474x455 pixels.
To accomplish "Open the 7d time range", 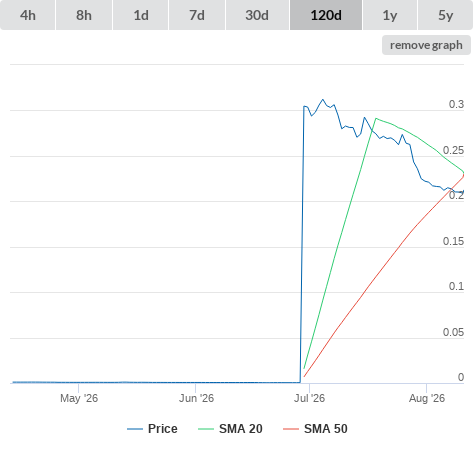I will point(197,15).
